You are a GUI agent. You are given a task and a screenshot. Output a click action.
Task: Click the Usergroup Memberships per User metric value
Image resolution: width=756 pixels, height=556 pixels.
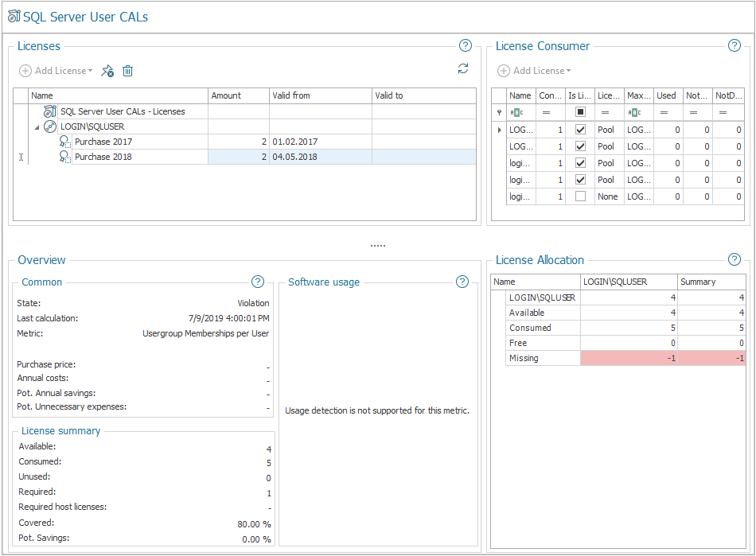coord(206,333)
